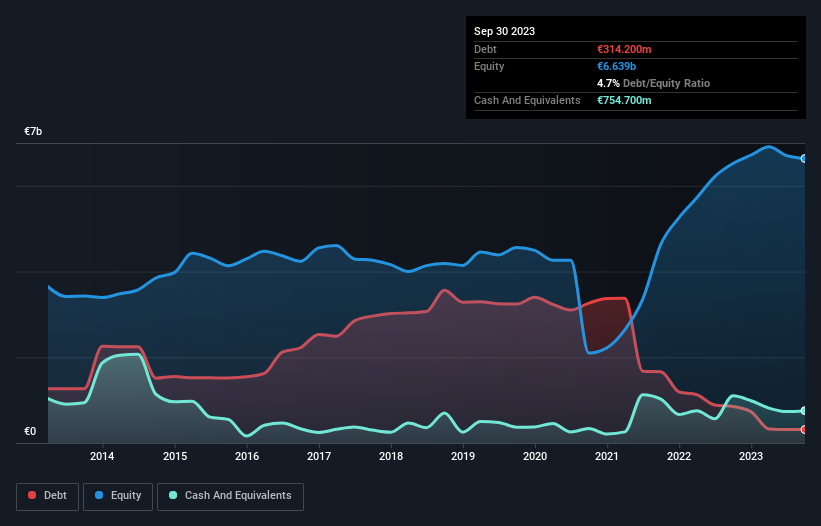This screenshot has width=821, height=526.
Task: Click the €0 y-axis label
Action: [30, 431]
